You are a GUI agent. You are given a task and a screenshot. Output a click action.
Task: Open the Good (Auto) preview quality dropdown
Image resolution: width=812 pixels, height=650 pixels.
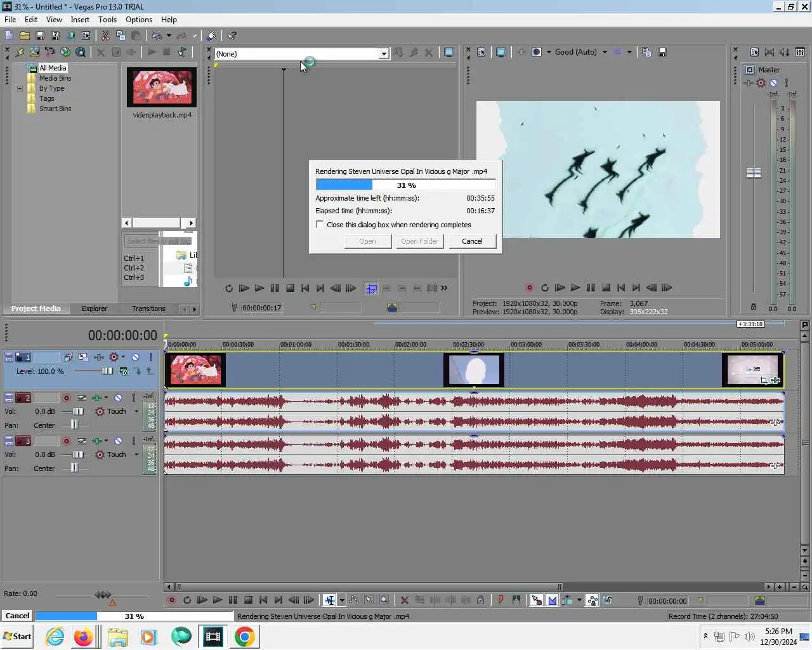click(x=605, y=52)
